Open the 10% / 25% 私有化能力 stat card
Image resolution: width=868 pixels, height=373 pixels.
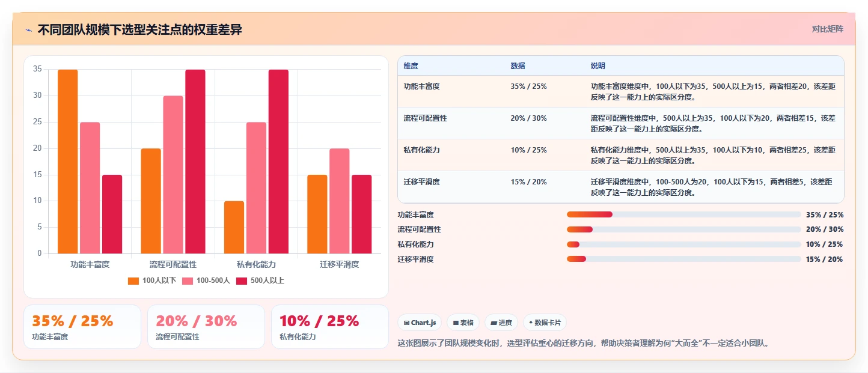tap(330, 327)
